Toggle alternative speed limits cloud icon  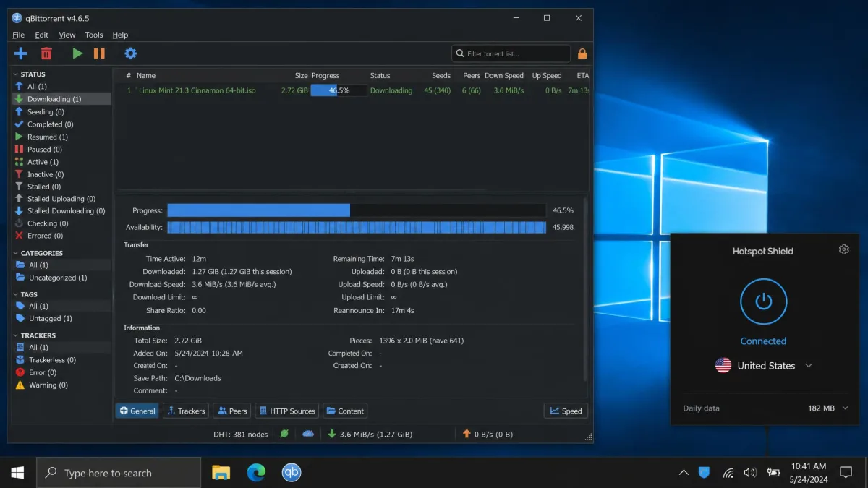[x=308, y=434]
